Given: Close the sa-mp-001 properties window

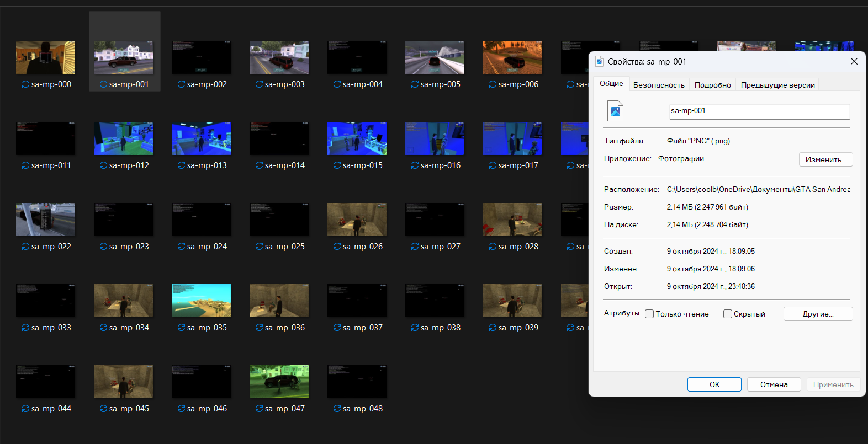Looking at the screenshot, I should point(854,61).
